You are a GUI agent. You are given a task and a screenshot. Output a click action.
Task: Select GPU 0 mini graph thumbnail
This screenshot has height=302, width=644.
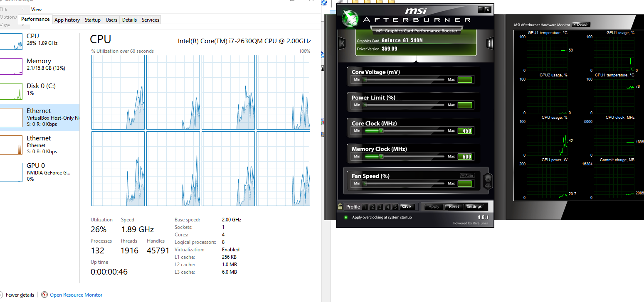pyautogui.click(x=11, y=173)
